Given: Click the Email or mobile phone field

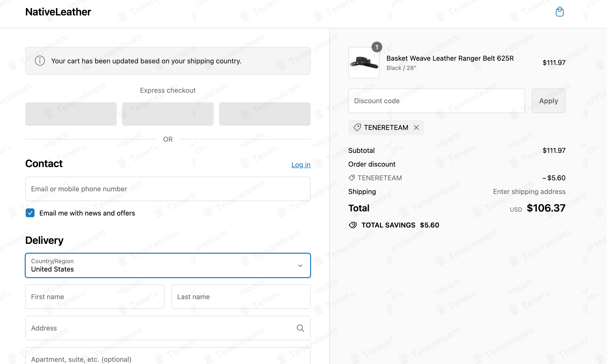Looking at the screenshot, I should tap(168, 189).
